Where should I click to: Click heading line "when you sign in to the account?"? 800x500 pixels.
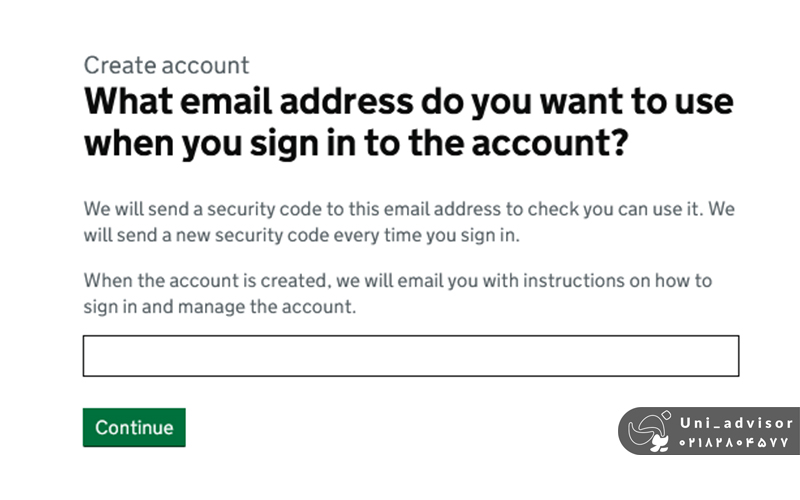(355, 143)
